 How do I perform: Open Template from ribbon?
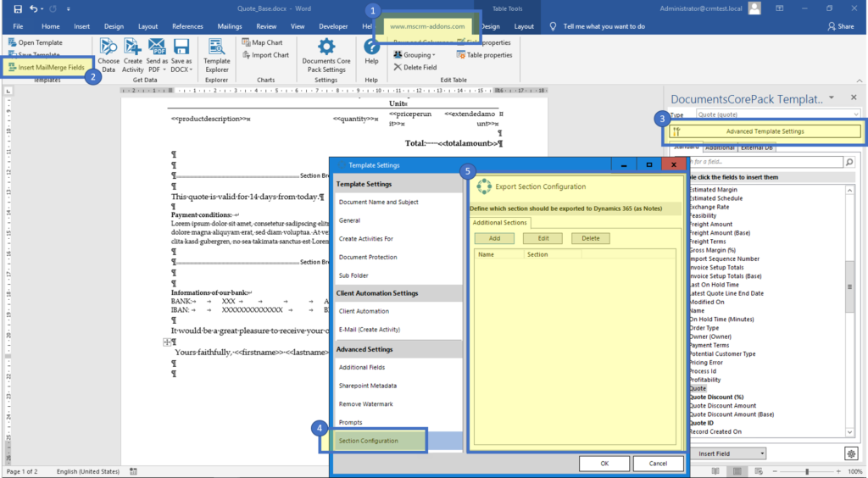[x=36, y=42]
